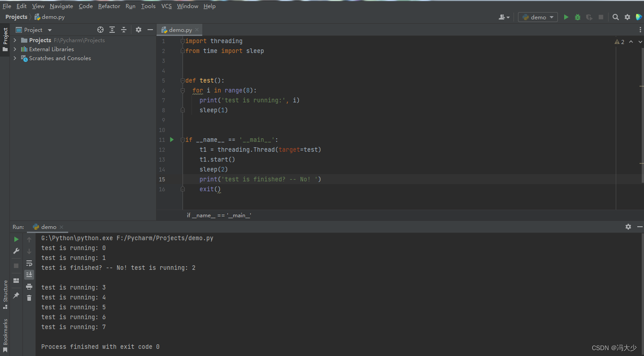Open the demo run configuration dropdown
Image resolution: width=644 pixels, height=356 pixels.
(538, 17)
